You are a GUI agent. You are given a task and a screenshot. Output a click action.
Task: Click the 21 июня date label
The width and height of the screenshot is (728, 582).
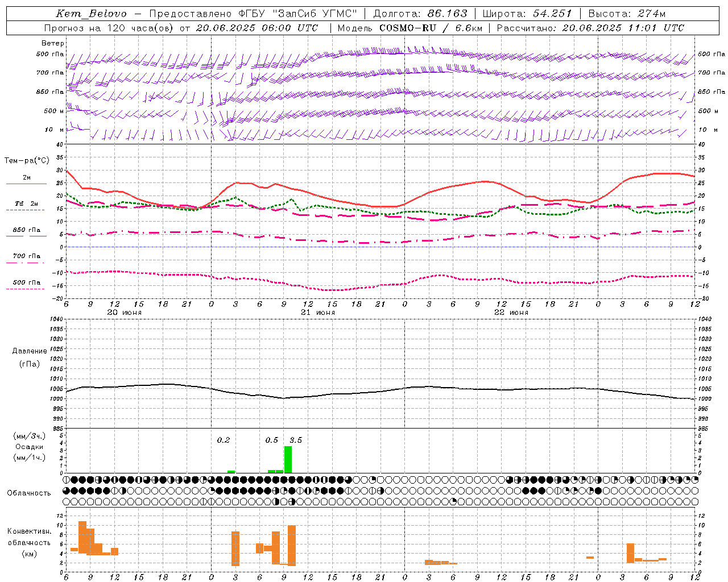[x=318, y=313]
